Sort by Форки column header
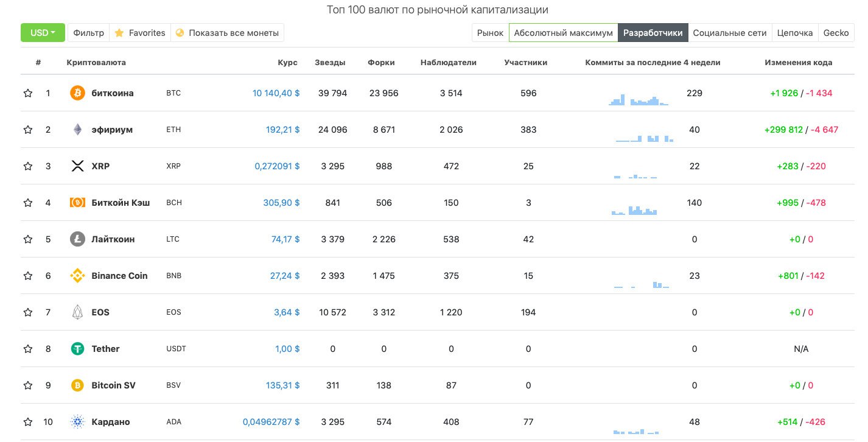The height and width of the screenshot is (442, 868). point(382,63)
